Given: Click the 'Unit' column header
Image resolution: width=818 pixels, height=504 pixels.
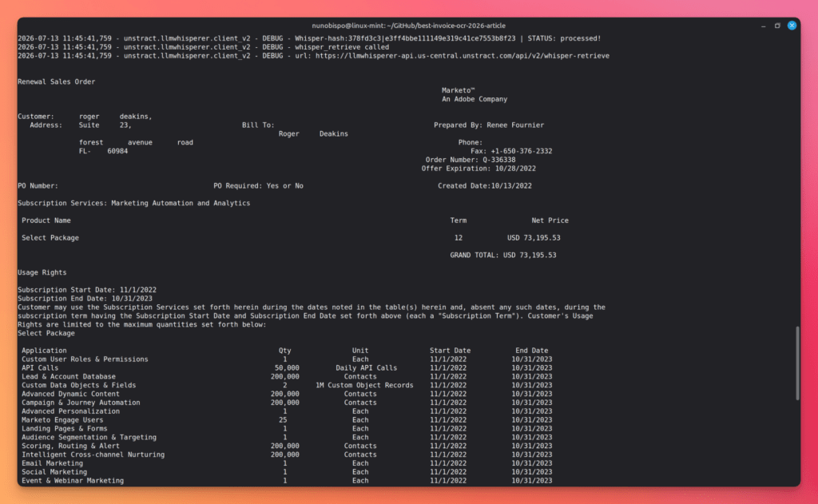Looking at the screenshot, I should (x=360, y=351).
